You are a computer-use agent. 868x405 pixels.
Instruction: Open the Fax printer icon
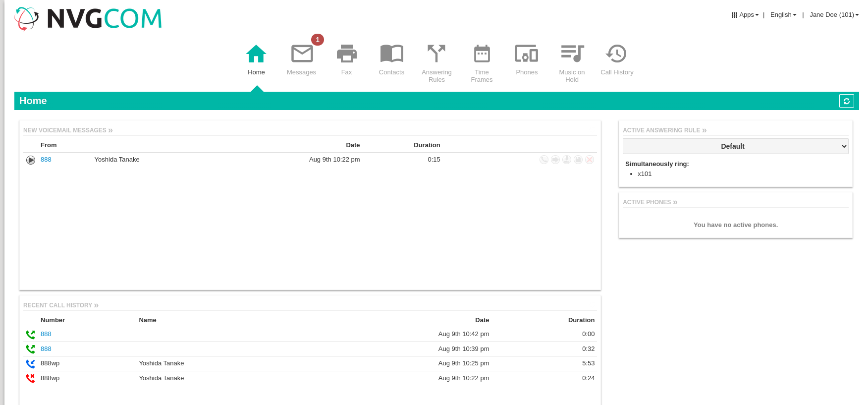[346, 54]
